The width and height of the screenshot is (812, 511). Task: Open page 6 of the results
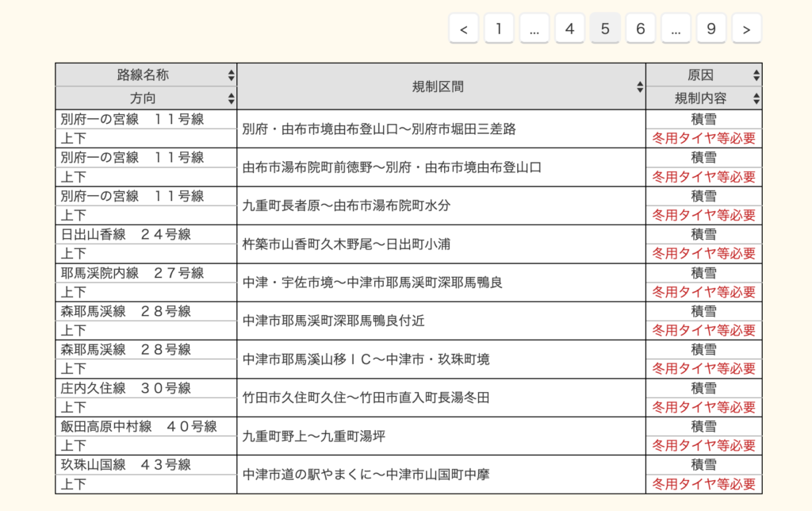pyautogui.click(x=640, y=29)
